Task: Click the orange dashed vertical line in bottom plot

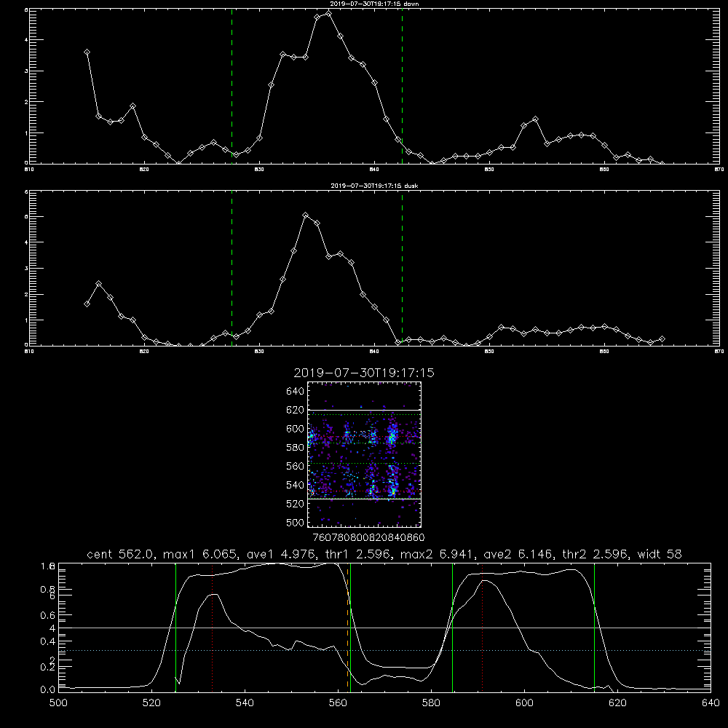Action: (x=347, y=627)
